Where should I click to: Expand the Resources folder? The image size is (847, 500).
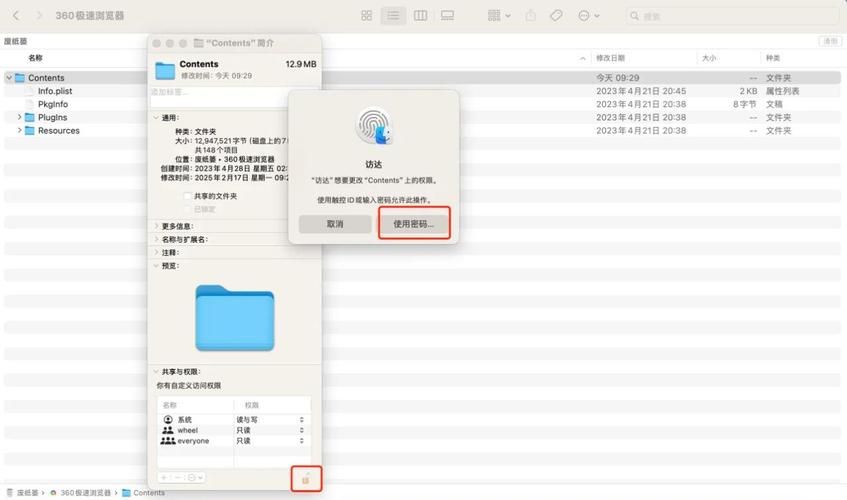[x=19, y=131]
